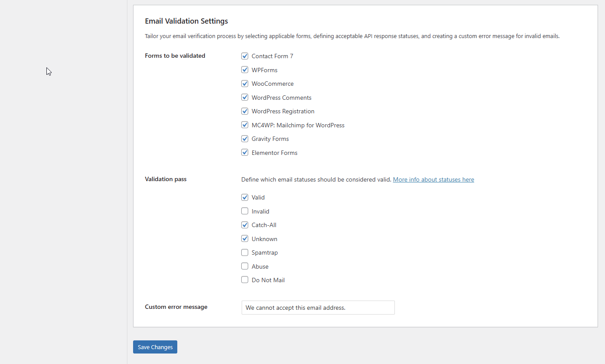The height and width of the screenshot is (364, 605).
Task: Select the Elementor Forms label text
Action: tap(274, 153)
